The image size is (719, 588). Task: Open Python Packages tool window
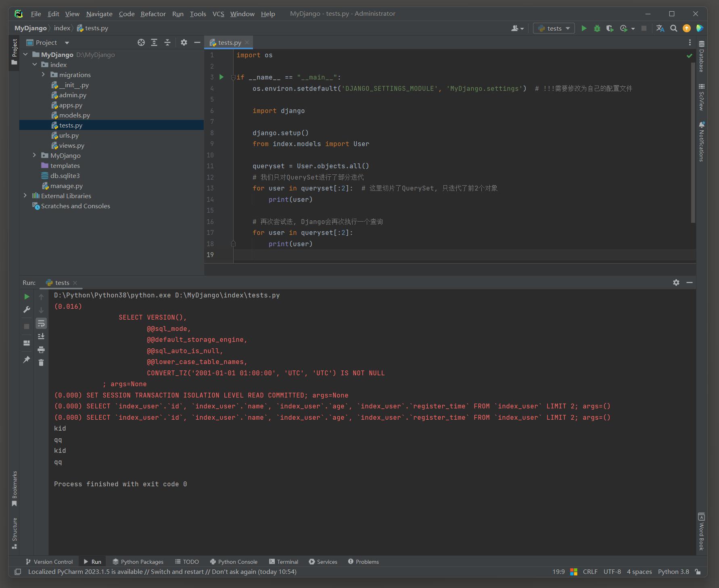[138, 562]
